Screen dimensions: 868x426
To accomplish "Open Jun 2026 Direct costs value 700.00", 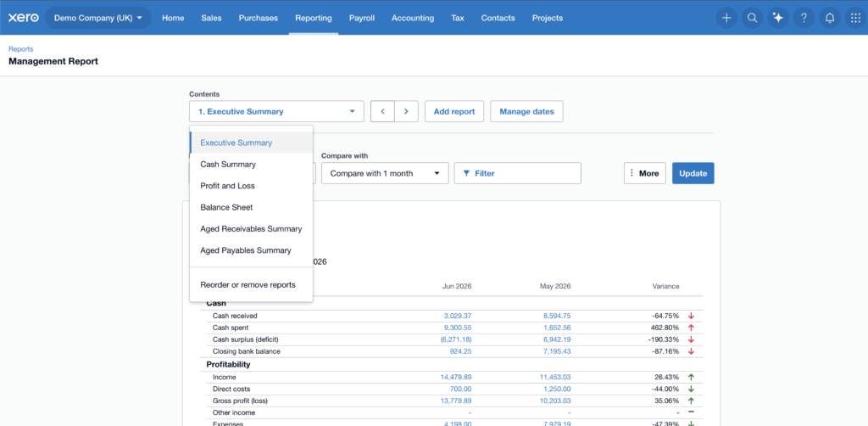I will [460, 389].
